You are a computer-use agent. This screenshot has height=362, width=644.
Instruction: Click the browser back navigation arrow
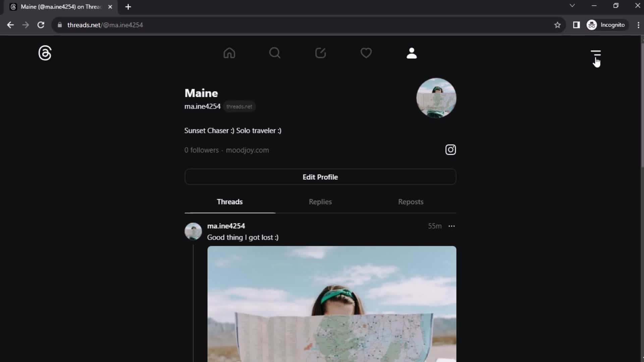coord(11,25)
